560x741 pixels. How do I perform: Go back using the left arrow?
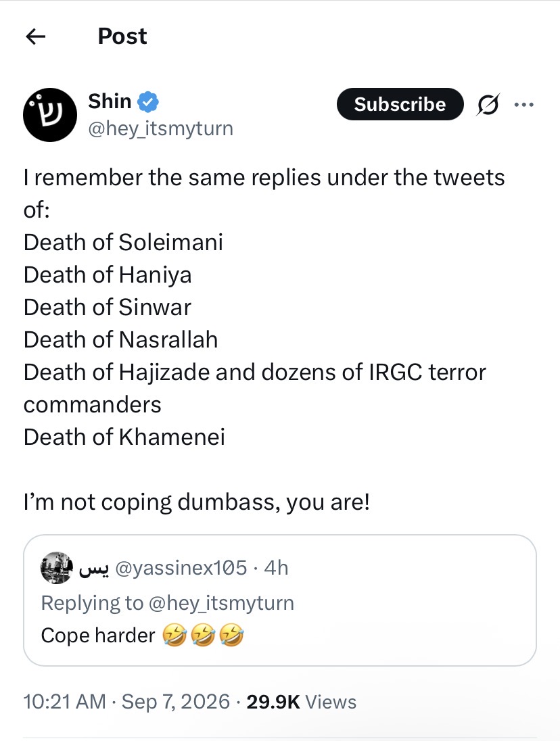coord(35,36)
